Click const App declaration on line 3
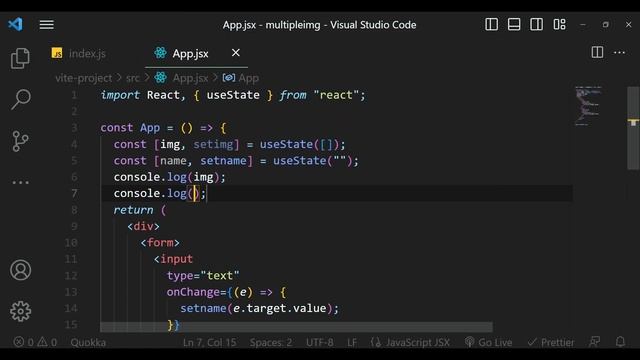The width and height of the screenshot is (640, 360). pos(130,128)
